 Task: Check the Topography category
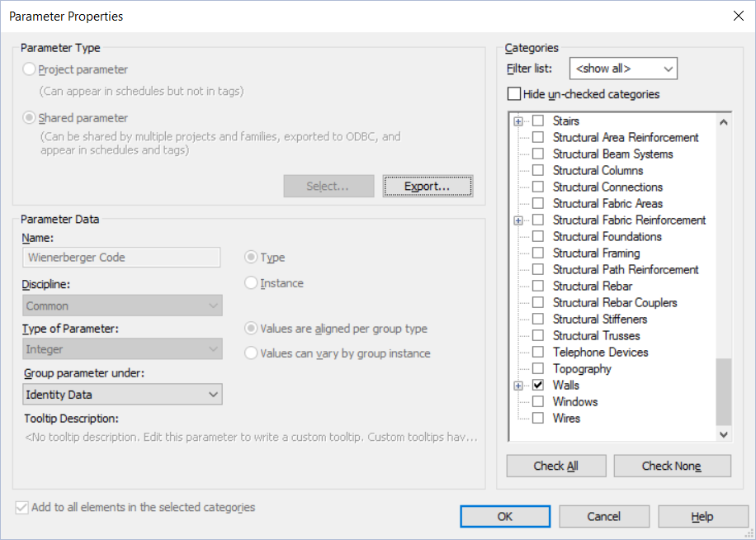pos(537,368)
